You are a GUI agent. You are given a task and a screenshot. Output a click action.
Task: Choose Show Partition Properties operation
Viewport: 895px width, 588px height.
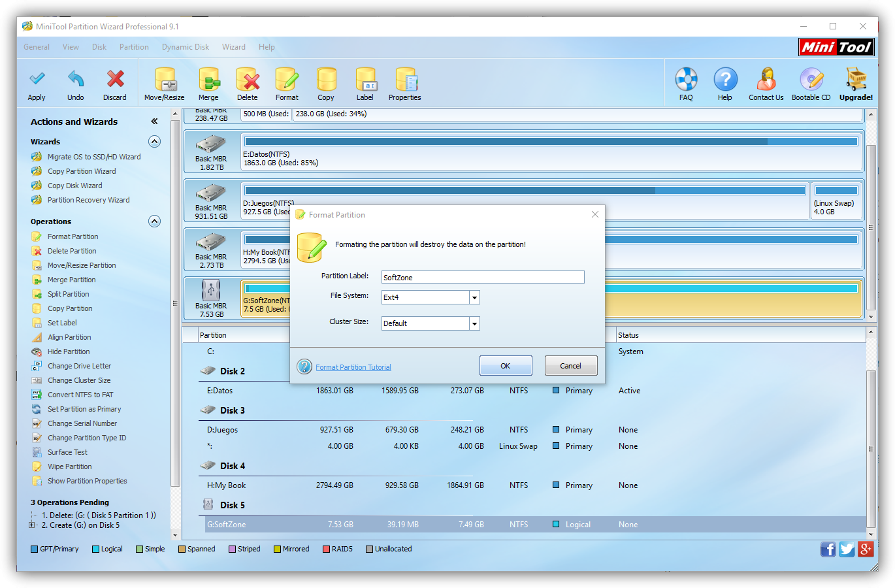[x=87, y=481]
